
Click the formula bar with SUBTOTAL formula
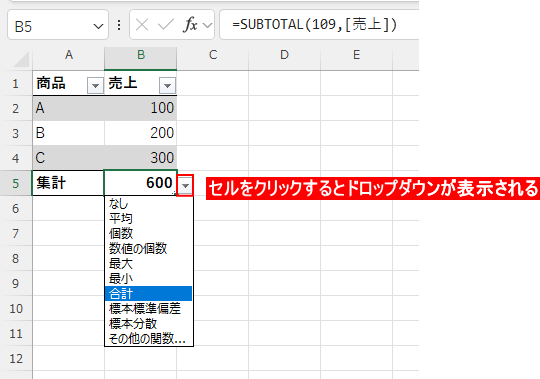[319, 25]
